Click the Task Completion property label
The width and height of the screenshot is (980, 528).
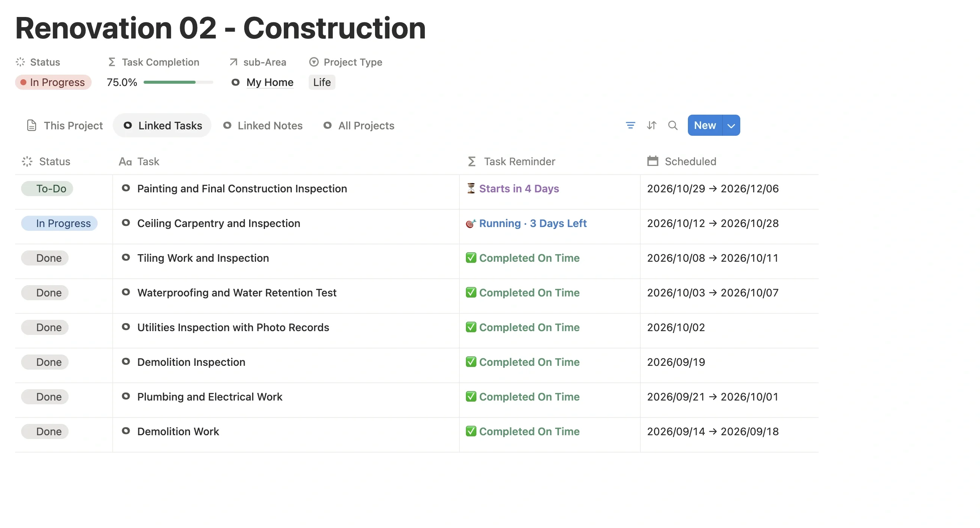point(153,62)
